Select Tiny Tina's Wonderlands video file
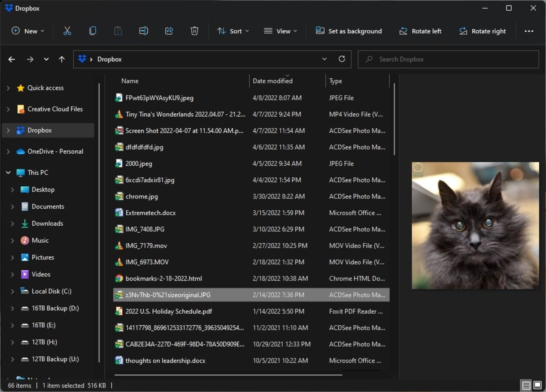This screenshot has width=546, height=392. (x=185, y=114)
